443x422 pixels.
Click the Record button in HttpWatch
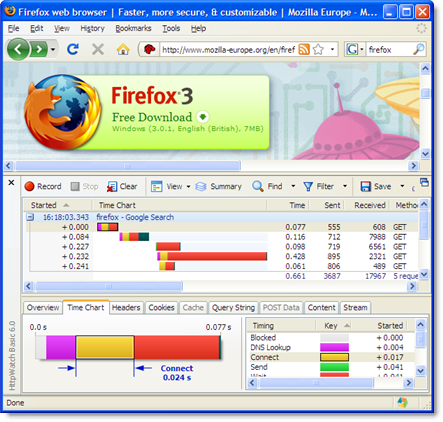coord(43,186)
